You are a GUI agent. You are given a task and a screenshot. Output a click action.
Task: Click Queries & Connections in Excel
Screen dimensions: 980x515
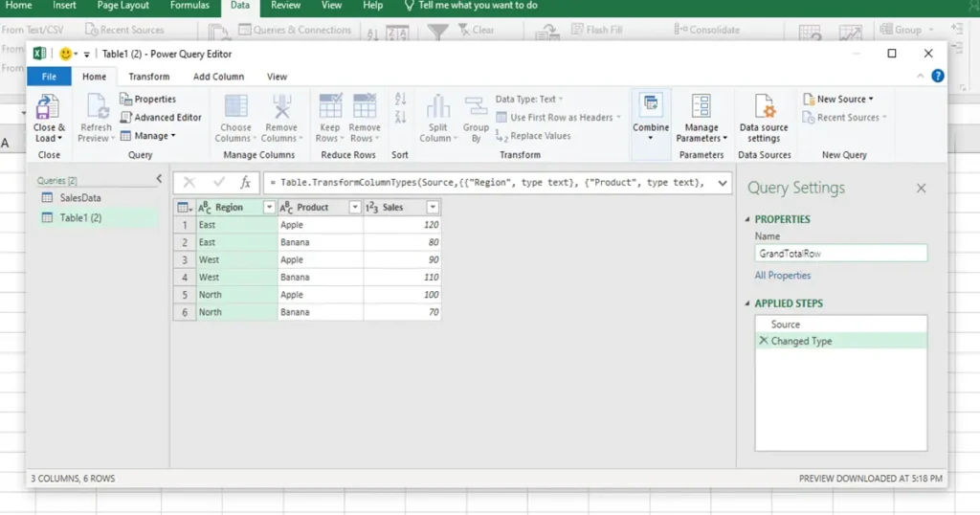tap(295, 30)
